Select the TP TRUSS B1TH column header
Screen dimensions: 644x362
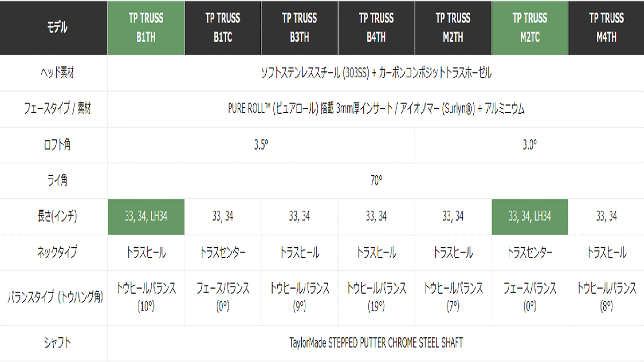pyautogui.click(x=146, y=28)
